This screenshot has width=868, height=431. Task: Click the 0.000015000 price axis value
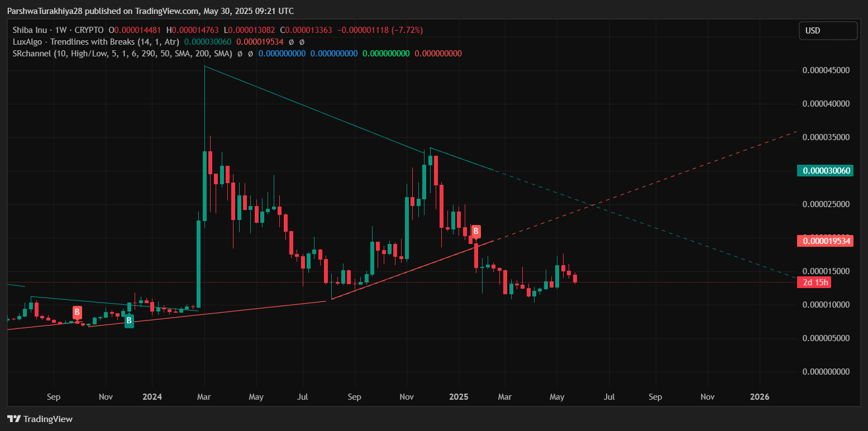tap(826, 271)
